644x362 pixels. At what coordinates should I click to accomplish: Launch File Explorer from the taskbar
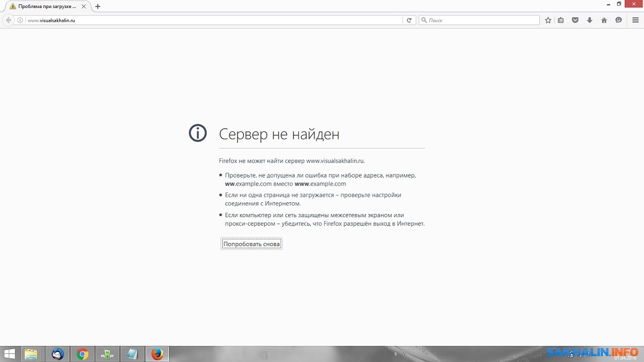[32, 354]
